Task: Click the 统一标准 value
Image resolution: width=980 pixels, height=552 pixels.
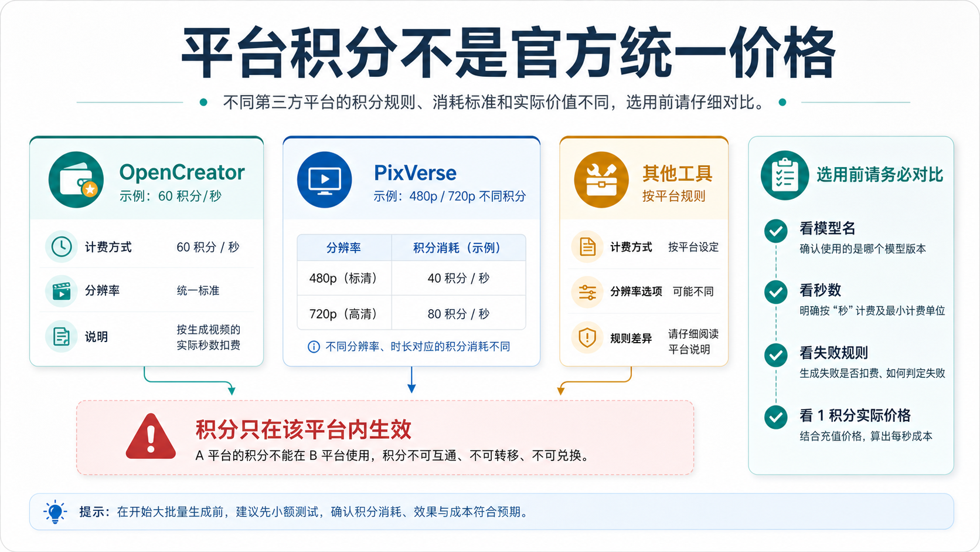Action: point(198,290)
